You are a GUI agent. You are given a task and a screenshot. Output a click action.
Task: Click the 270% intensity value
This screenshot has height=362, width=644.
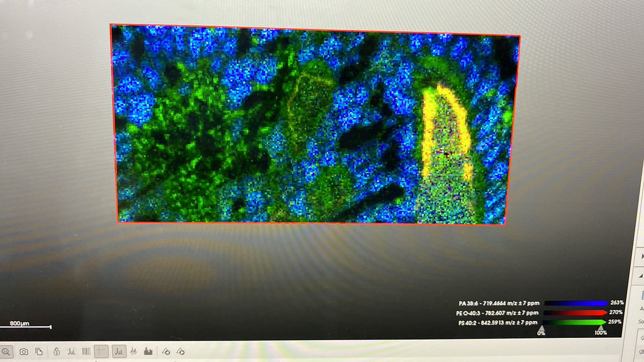pyautogui.click(x=616, y=312)
